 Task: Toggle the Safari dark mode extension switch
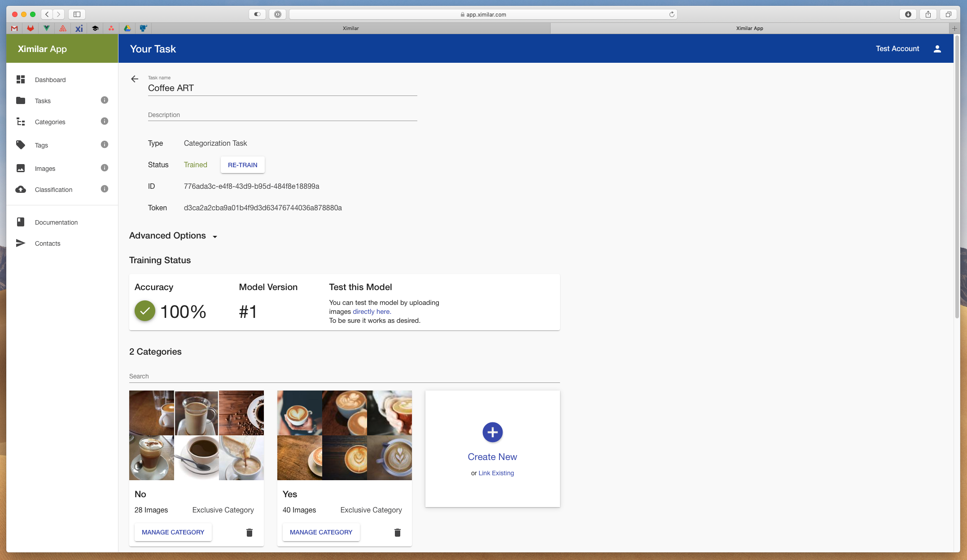[257, 14]
